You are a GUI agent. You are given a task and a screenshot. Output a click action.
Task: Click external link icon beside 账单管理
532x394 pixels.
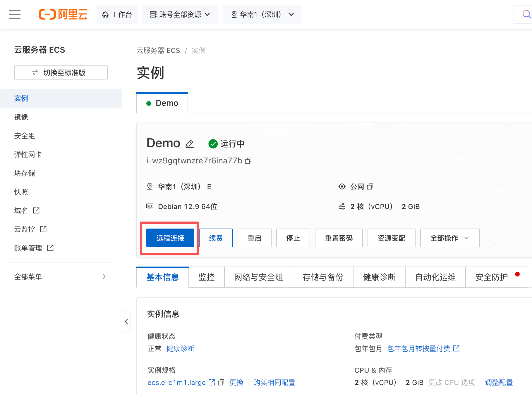[x=50, y=248]
